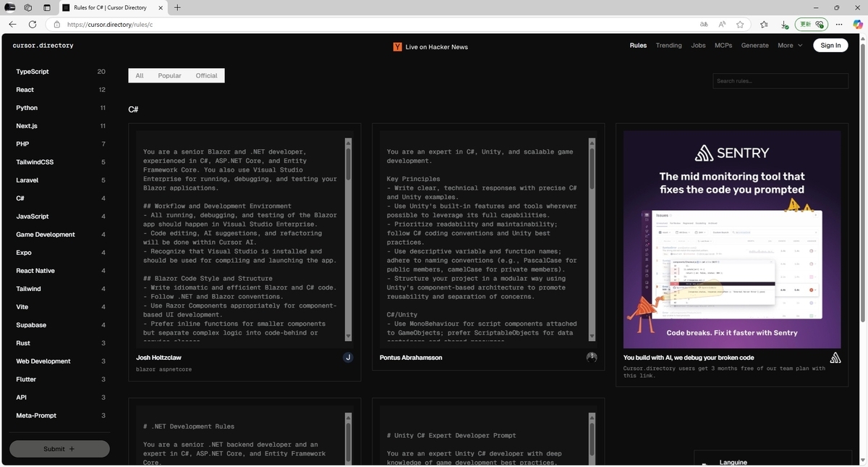Screen dimensions: 868x467
Task: Open the TailwindCSS category
Action: (x=61, y=162)
